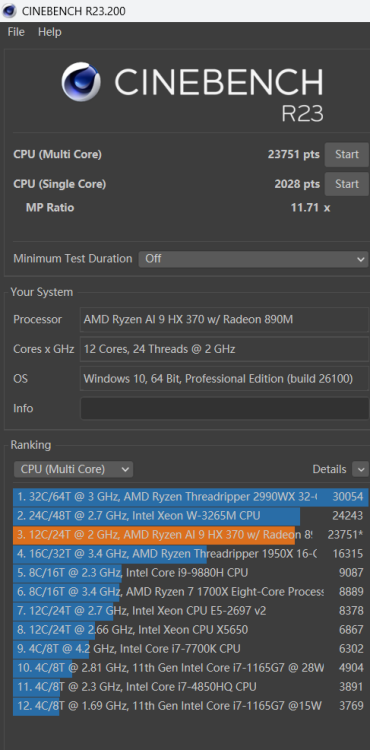This screenshot has width=370, height=750.
Task: Click the Cinebench sphere logo
Action: [x=81, y=82]
